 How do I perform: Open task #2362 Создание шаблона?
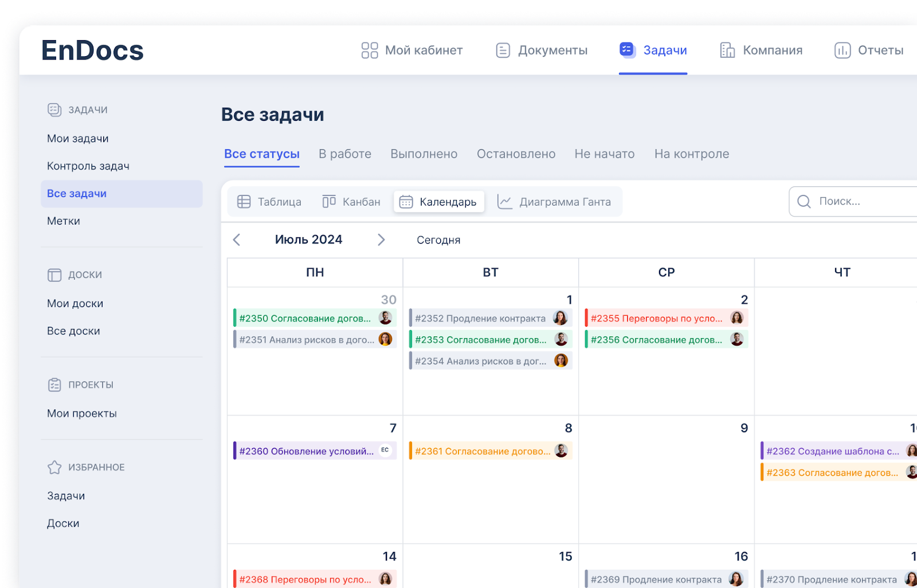click(838, 450)
